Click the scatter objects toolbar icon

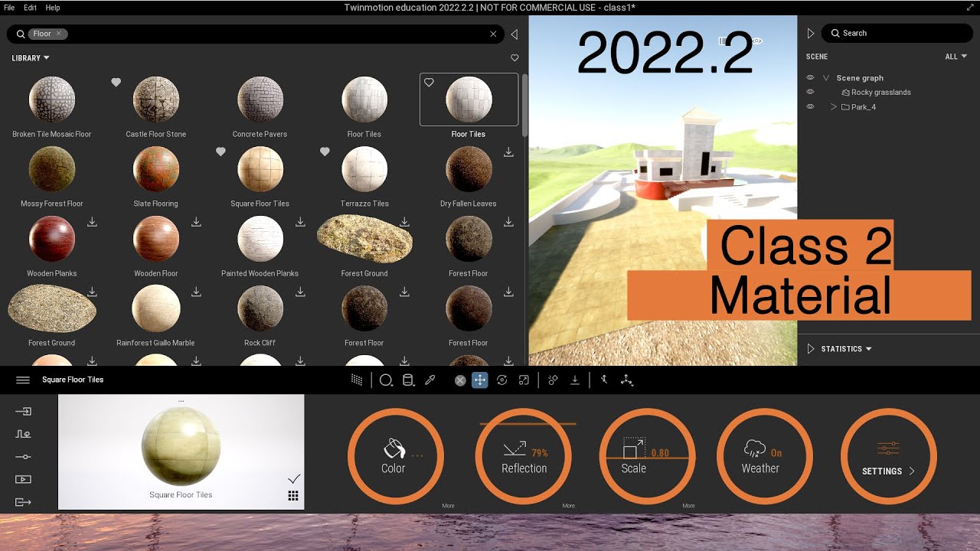pyautogui.click(x=553, y=380)
